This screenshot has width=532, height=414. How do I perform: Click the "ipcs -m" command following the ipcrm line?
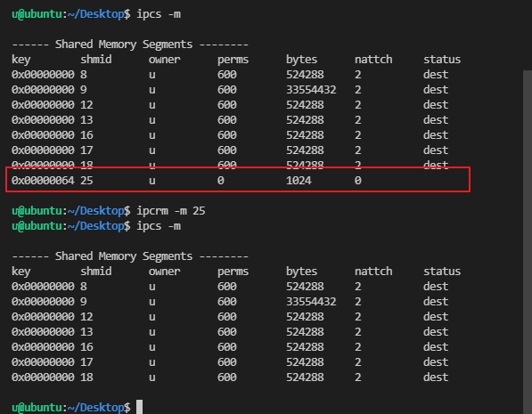159,226
